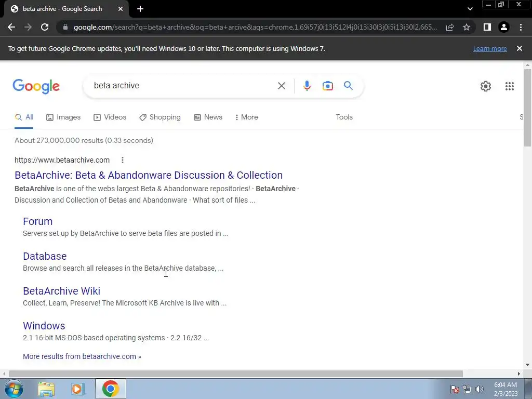Image resolution: width=532 pixels, height=399 pixels.
Task: Switch to the Shopping tab
Action: (x=160, y=117)
